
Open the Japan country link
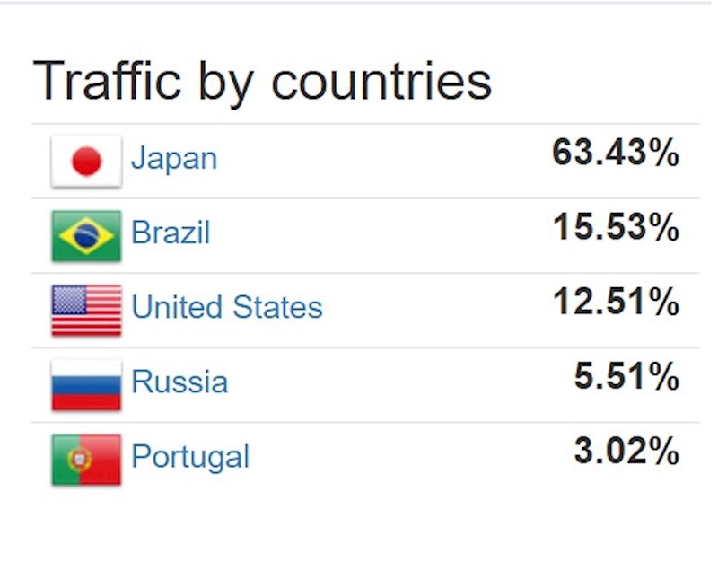coord(174,159)
